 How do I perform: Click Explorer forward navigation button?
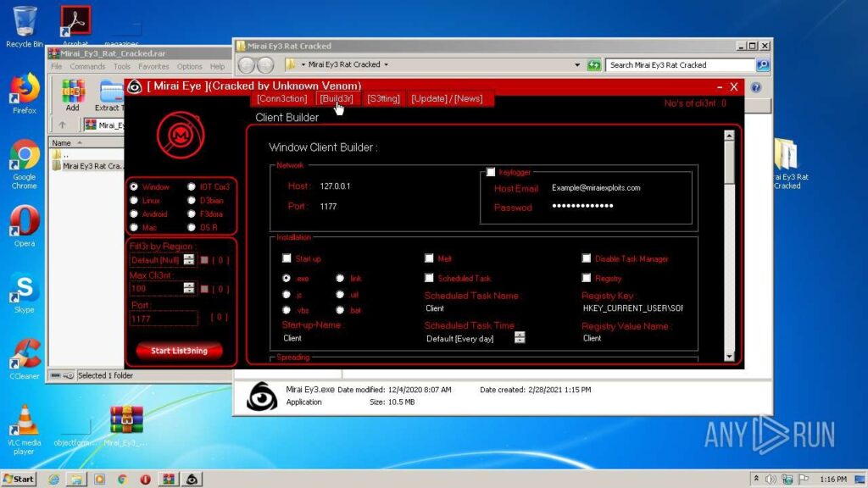(265, 64)
